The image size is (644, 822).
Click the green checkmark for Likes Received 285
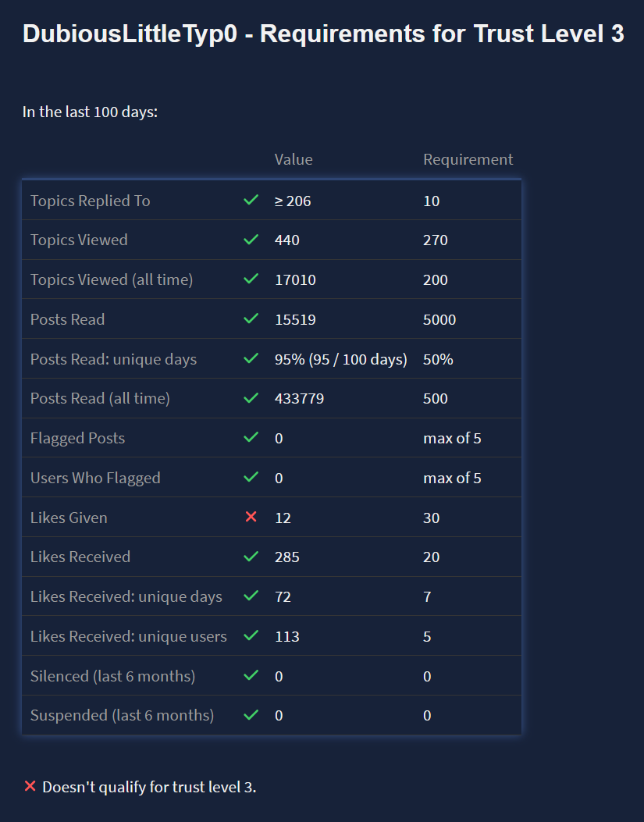[251, 557]
